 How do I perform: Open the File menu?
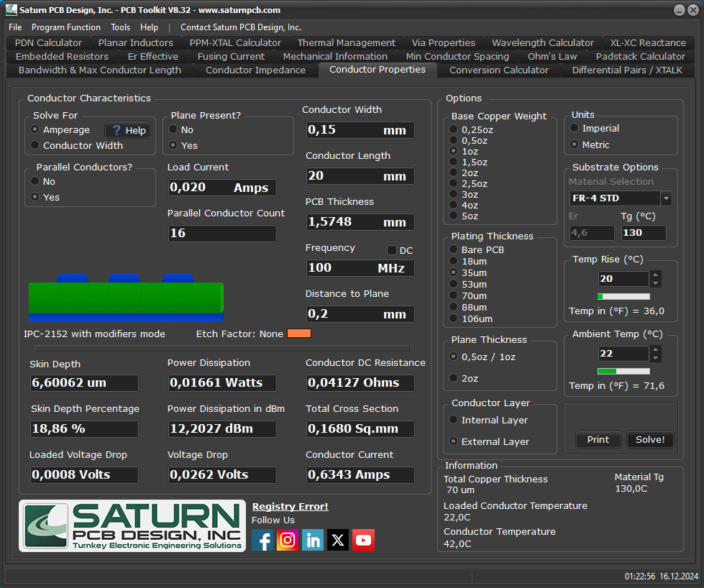pyautogui.click(x=15, y=27)
